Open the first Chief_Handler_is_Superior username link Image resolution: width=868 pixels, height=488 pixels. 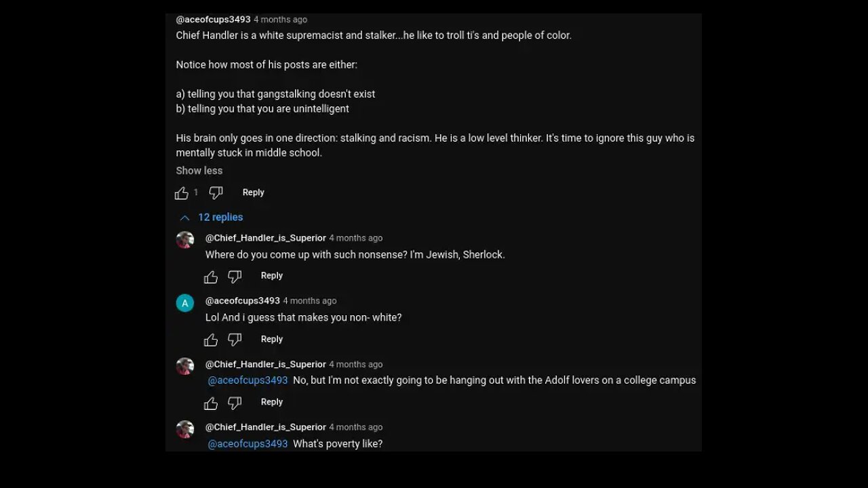(265, 238)
